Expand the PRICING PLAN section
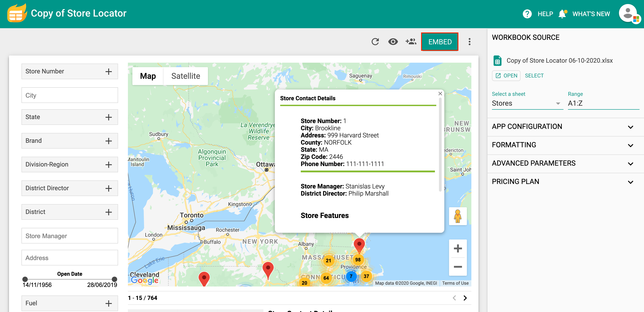This screenshot has height=312, width=644. (x=566, y=182)
